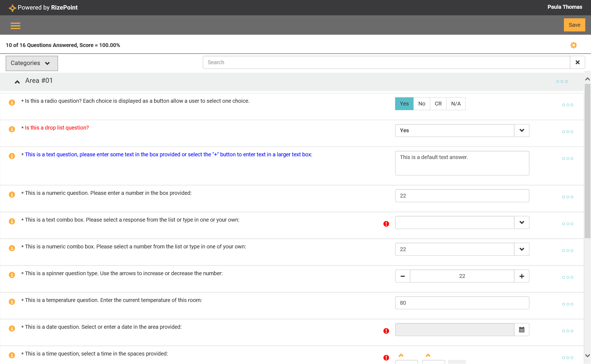Select the N/A radio answer
591x364 pixels.
[456, 104]
